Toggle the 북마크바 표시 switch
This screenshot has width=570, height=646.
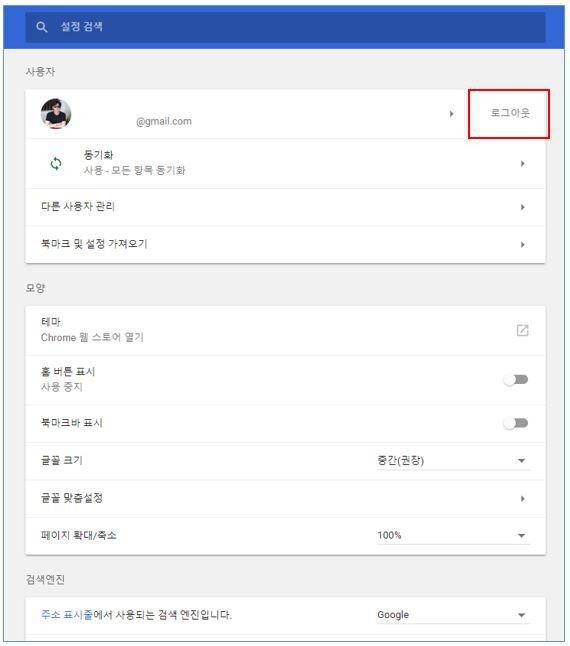click(x=516, y=423)
